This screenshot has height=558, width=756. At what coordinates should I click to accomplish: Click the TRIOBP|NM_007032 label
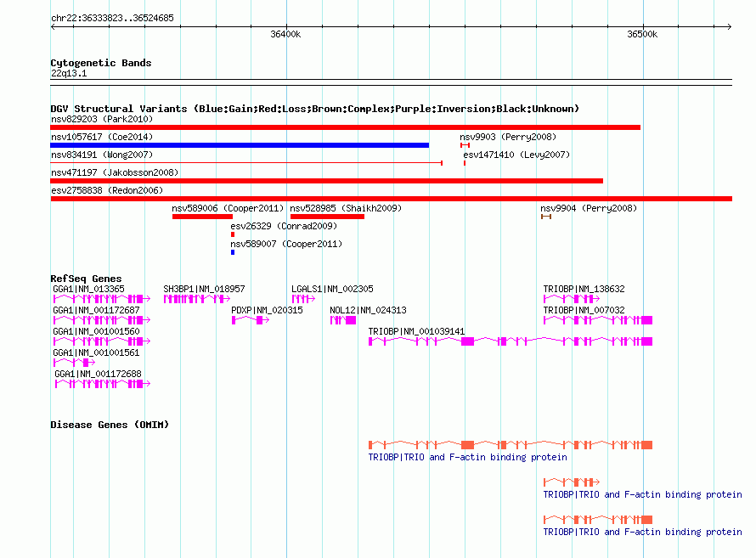pyautogui.click(x=584, y=310)
